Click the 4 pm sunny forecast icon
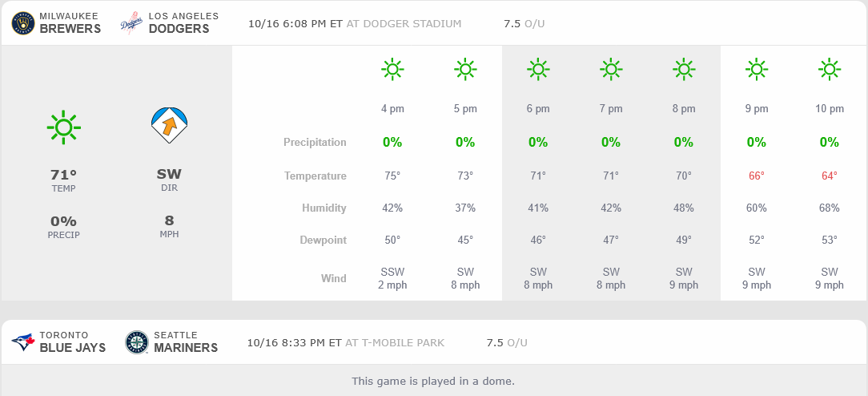The height and width of the screenshot is (396, 868). pos(392,70)
